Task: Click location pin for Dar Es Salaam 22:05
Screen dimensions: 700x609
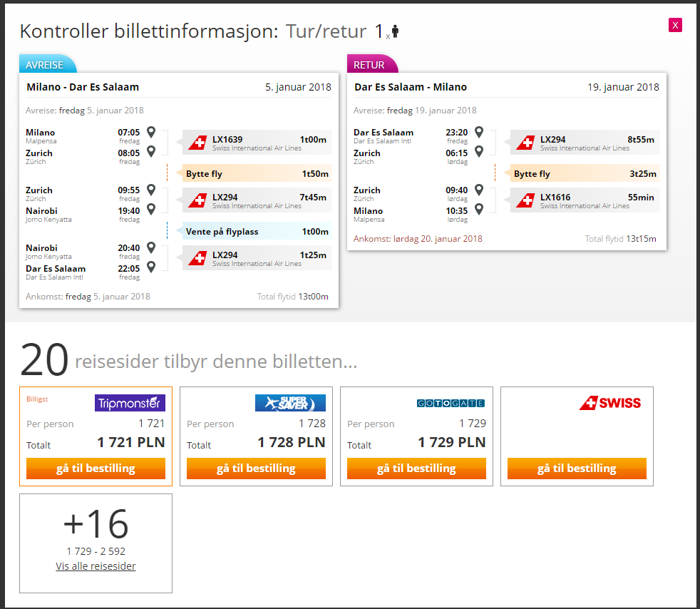Action: pos(151,267)
